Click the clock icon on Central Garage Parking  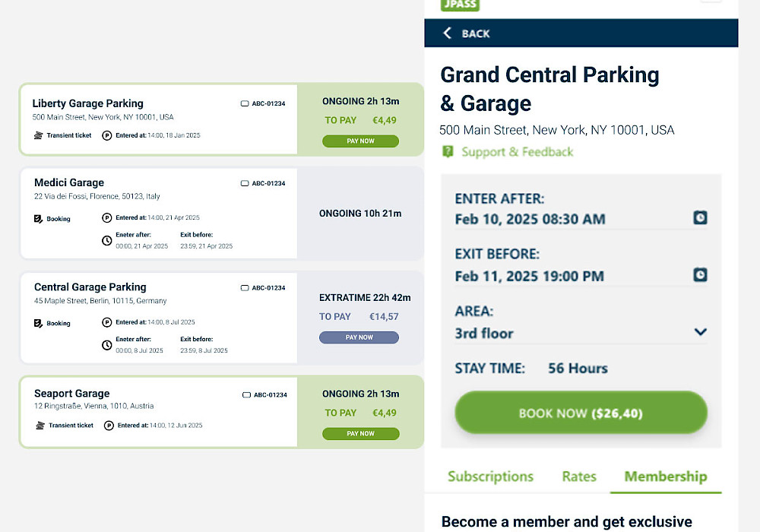[107, 345]
